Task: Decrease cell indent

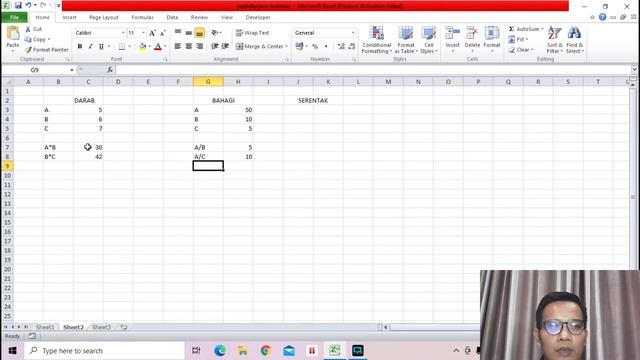Action: click(215, 47)
